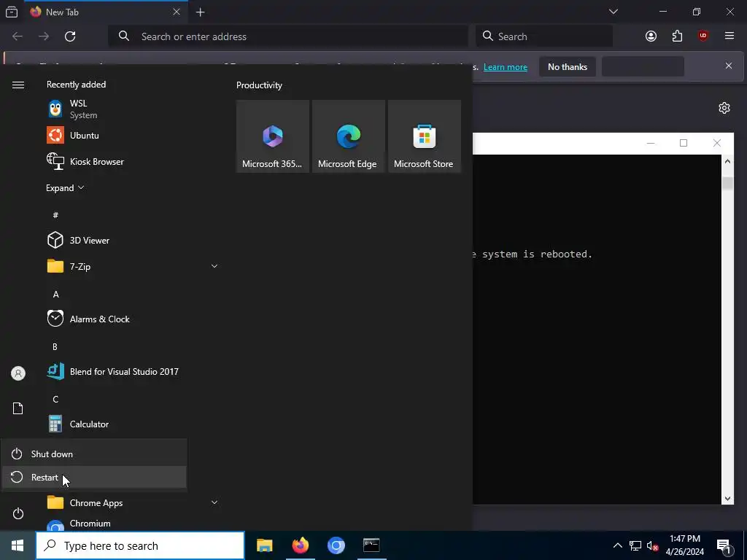The height and width of the screenshot is (560, 747).
Task: Dismiss the Firefox notification bar
Action: [x=729, y=66]
